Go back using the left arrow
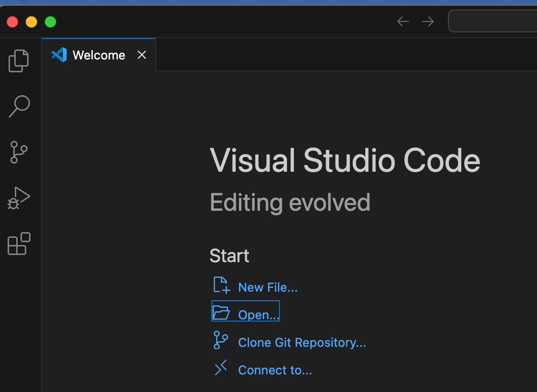Viewport: 537px width, 392px height. click(403, 21)
